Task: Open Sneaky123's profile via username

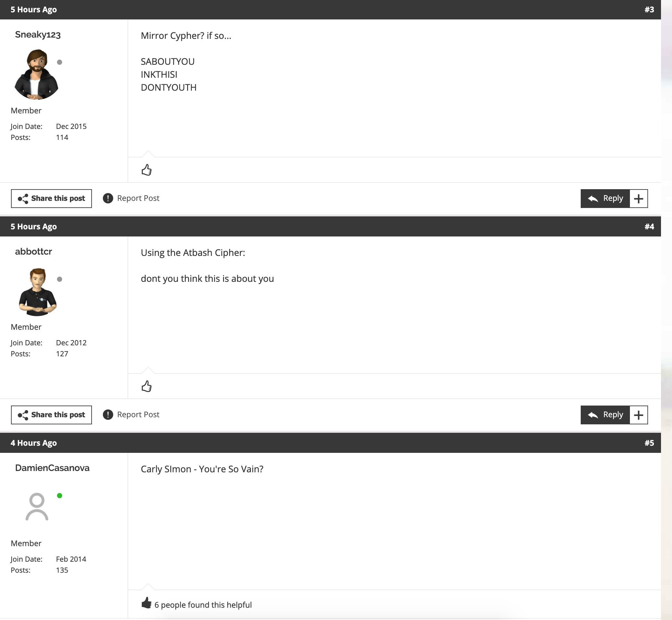Action: click(x=38, y=35)
